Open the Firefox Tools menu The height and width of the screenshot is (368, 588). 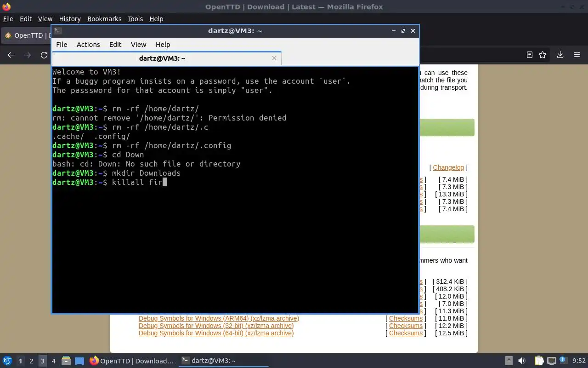coord(135,19)
